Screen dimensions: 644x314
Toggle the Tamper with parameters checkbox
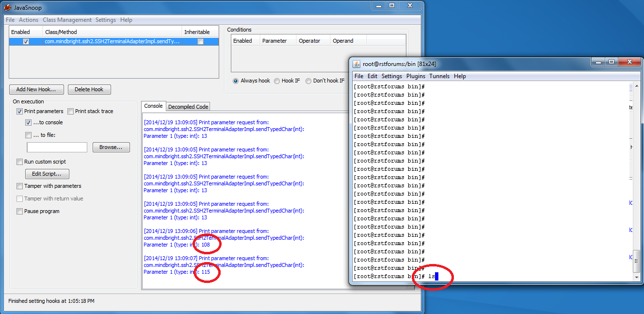tap(20, 186)
